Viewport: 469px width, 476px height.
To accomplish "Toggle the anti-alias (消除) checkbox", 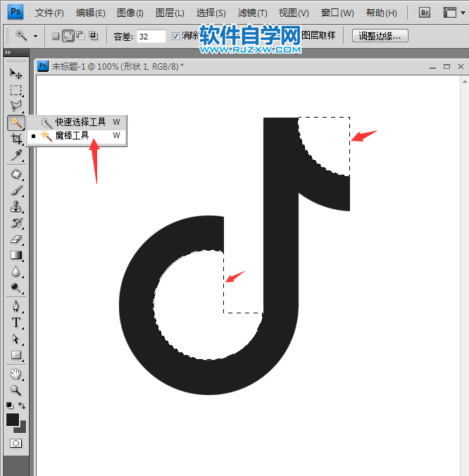I will (175, 37).
